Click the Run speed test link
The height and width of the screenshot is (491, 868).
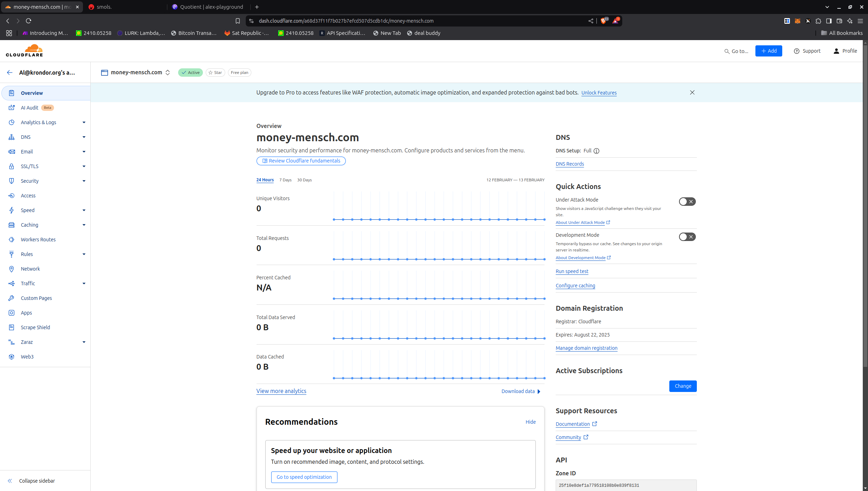point(572,271)
